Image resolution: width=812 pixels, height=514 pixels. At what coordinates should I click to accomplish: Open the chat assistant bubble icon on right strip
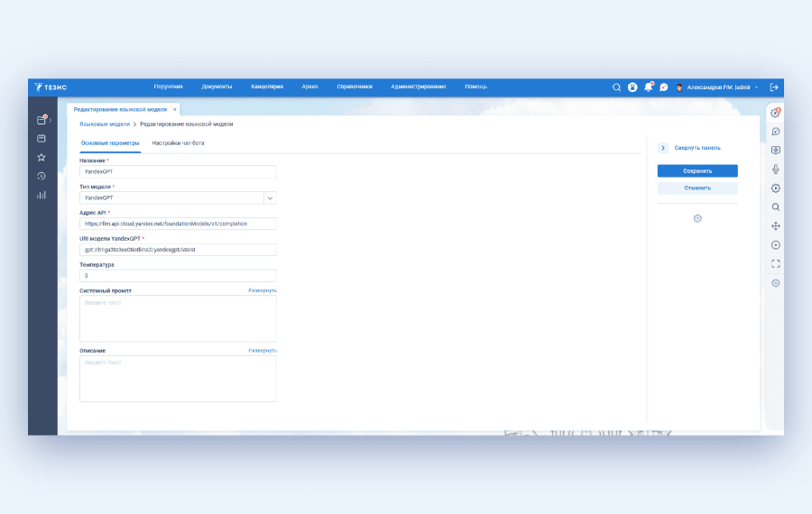[x=775, y=132]
